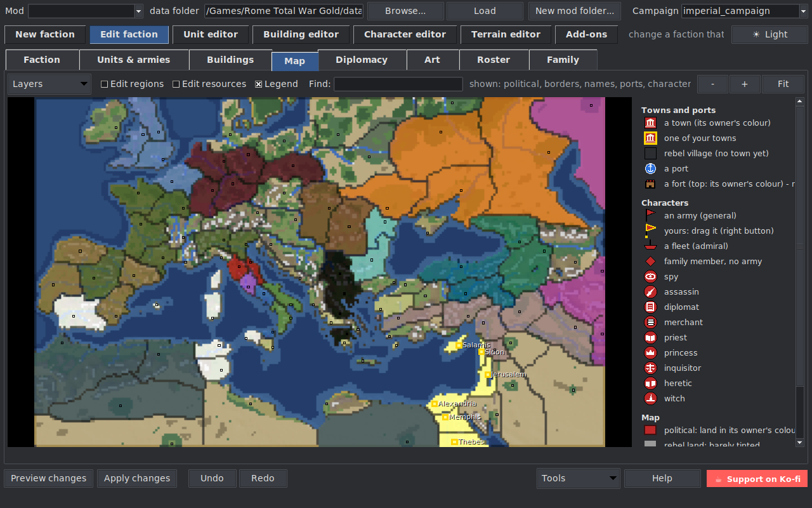The image size is (812, 508).
Task: Click the Support on Ko-fi button
Action: coord(757,479)
